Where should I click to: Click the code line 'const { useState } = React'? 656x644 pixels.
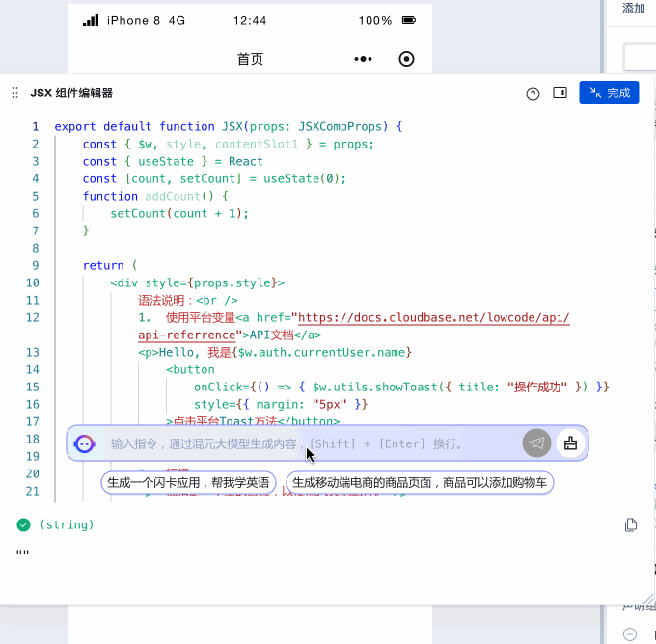coord(173,161)
